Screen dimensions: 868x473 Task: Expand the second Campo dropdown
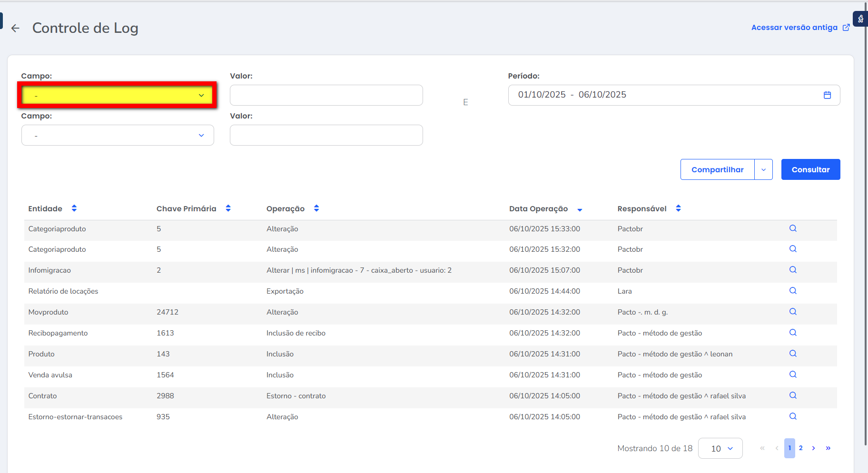click(x=118, y=135)
